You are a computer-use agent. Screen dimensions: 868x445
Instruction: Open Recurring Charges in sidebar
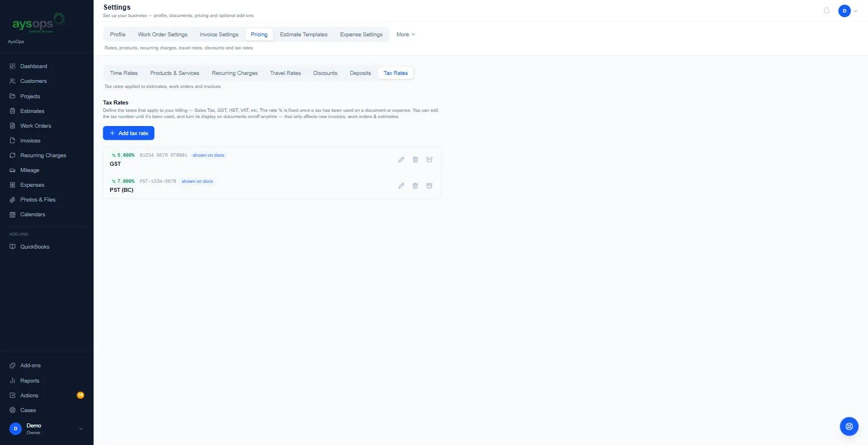click(x=47, y=155)
